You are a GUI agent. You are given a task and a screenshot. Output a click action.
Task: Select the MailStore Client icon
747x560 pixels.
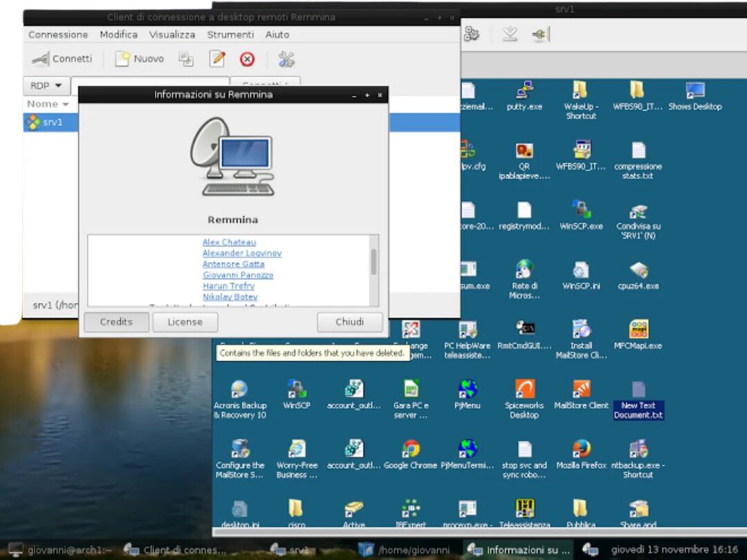[x=581, y=395]
